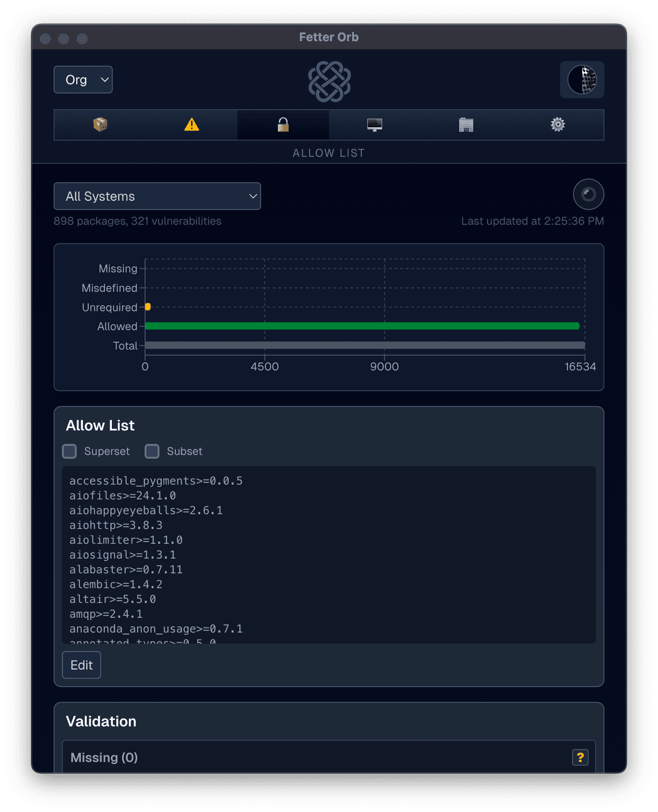The image size is (658, 812).
Task: Click the green Allowed bar in the chart
Action: [362, 325]
